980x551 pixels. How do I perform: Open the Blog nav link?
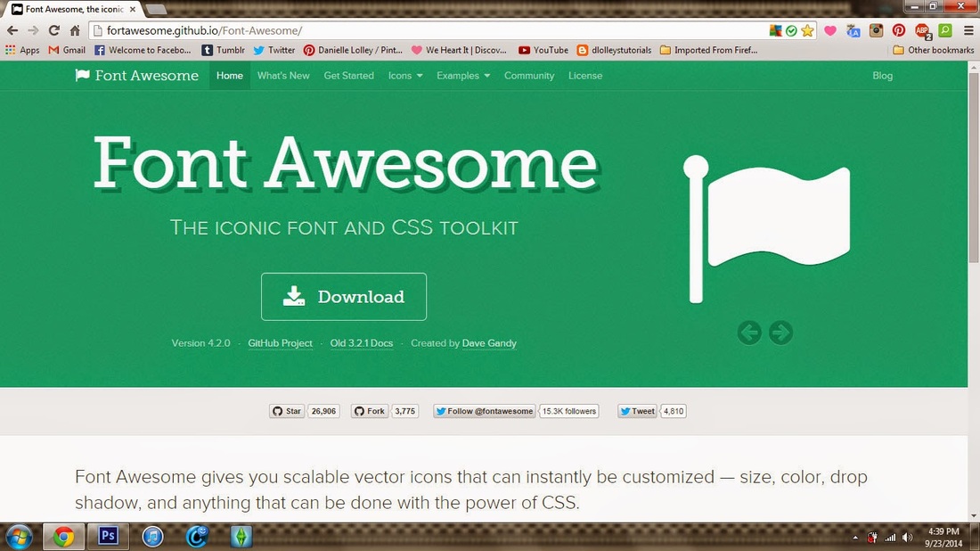(883, 76)
